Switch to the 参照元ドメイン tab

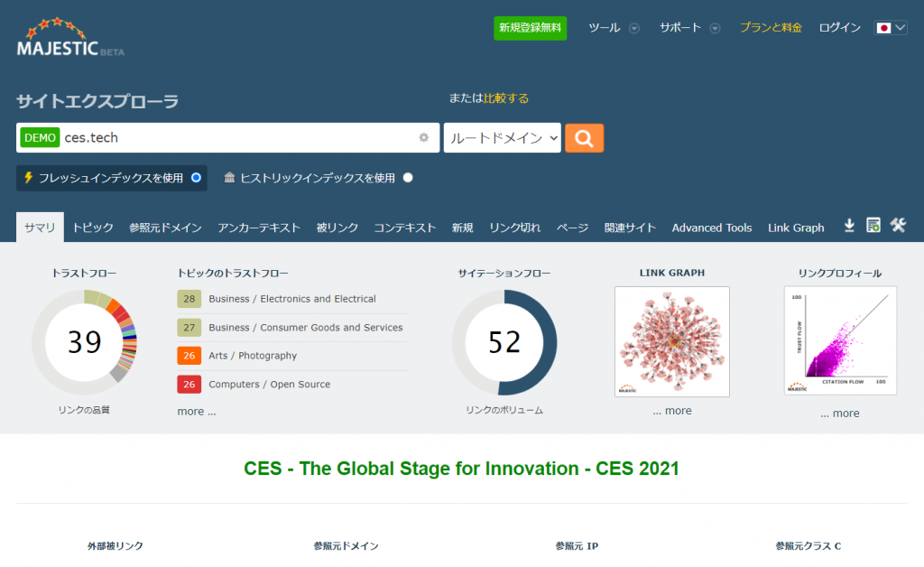tap(166, 228)
